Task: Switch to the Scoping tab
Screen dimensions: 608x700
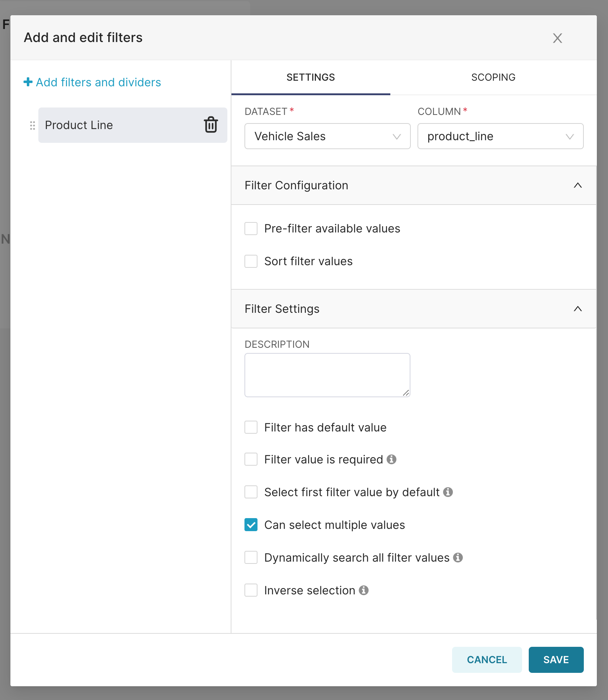Action: click(x=493, y=77)
